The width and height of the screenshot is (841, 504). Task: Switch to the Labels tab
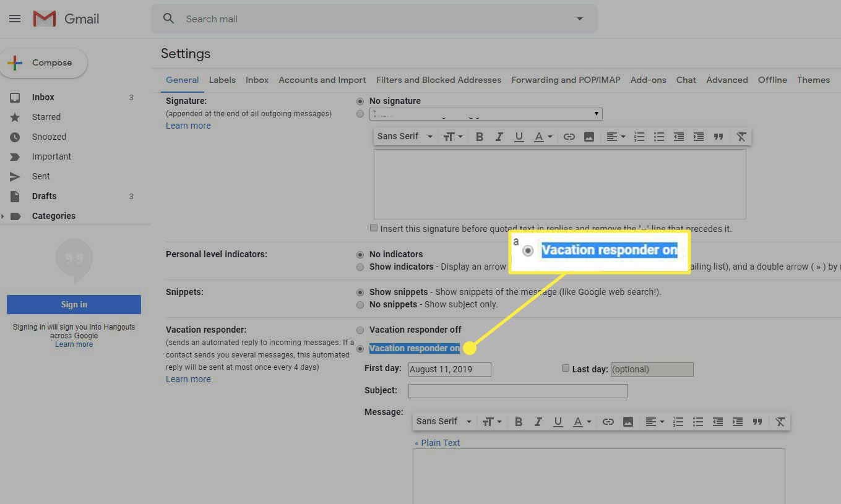pyautogui.click(x=222, y=80)
